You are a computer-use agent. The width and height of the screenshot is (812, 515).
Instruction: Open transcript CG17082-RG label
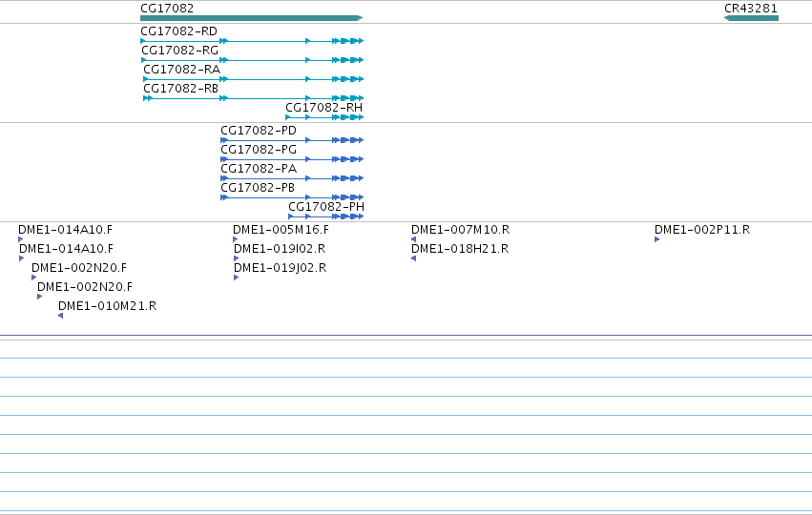179,51
